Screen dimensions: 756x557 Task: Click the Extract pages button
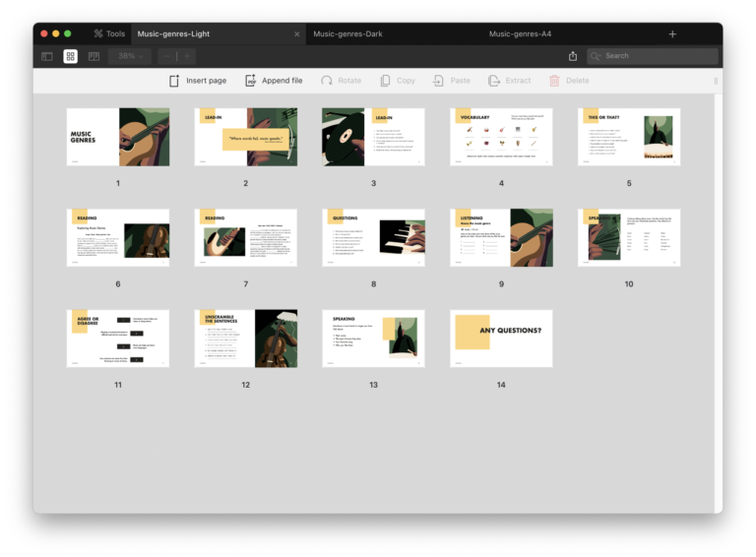(509, 81)
